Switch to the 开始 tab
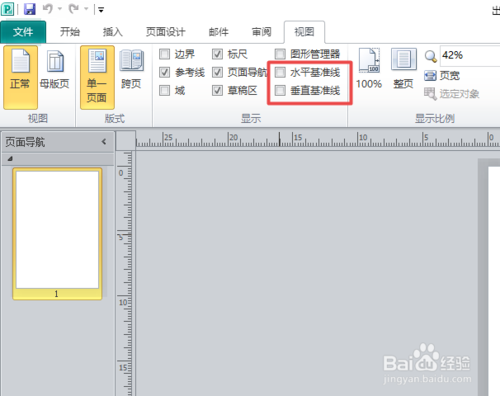Screen dimensions: 500x396 pyautogui.click(x=70, y=32)
